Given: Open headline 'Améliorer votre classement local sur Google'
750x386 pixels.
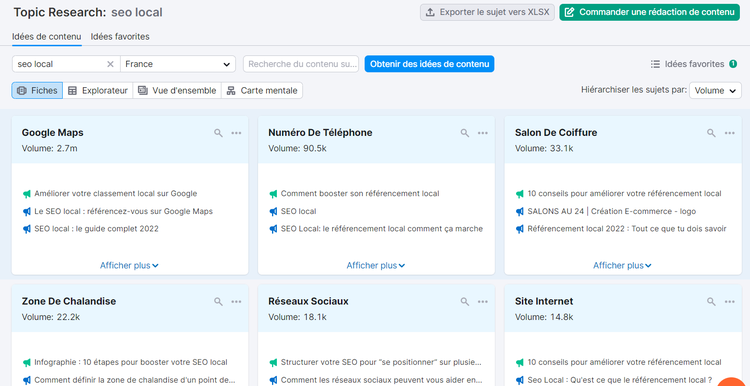Looking at the screenshot, I should [x=116, y=194].
